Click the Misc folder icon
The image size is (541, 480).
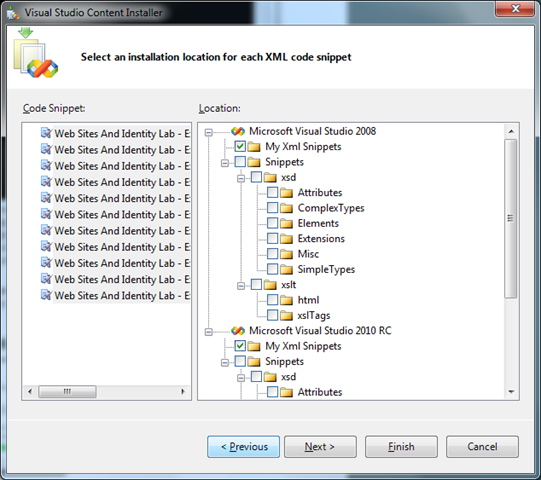[x=286, y=254]
